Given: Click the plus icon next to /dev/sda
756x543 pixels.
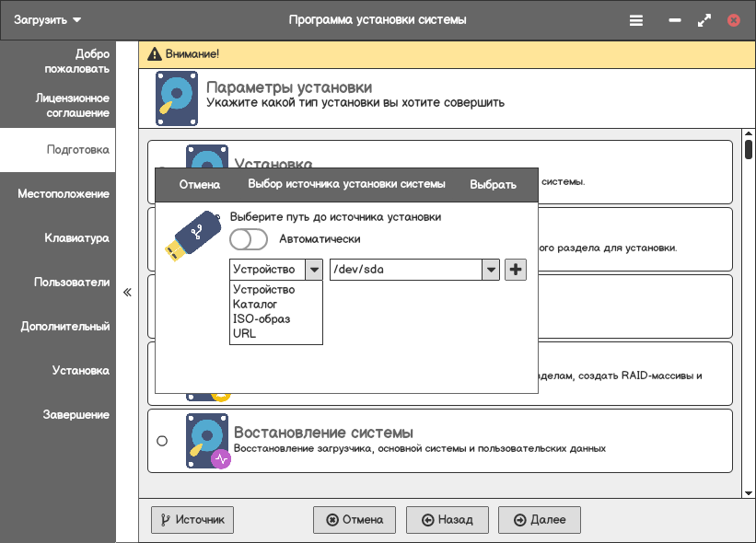Looking at the screenshot, I should [516, 270].
